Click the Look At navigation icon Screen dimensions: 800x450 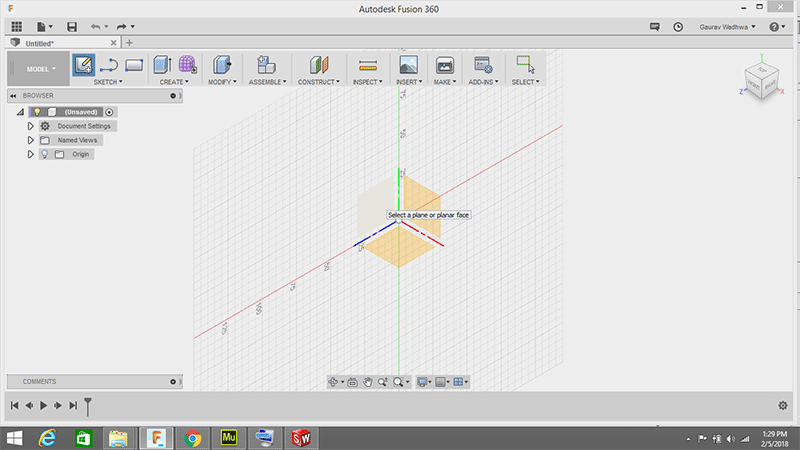[353, 382]
